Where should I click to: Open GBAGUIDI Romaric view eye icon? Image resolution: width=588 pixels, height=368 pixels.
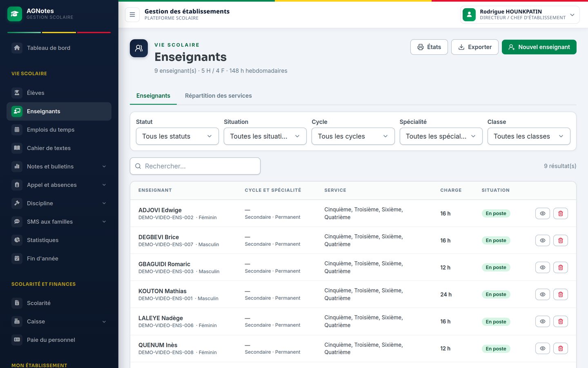click(543, 267)
